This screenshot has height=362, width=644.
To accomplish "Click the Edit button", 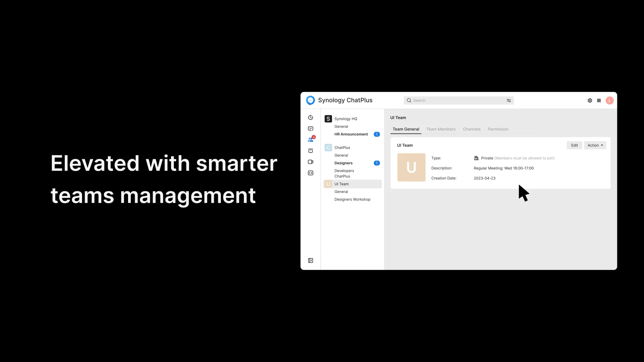I will point(574,145).
